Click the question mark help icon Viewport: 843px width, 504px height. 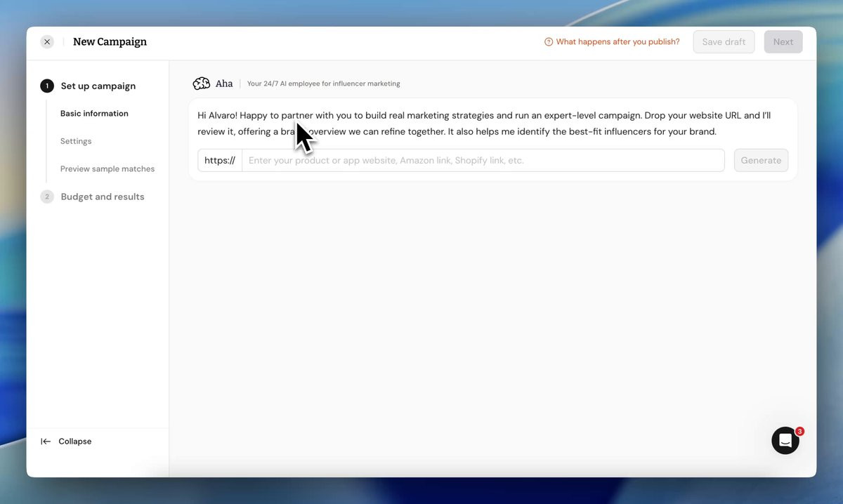point(549,42)
